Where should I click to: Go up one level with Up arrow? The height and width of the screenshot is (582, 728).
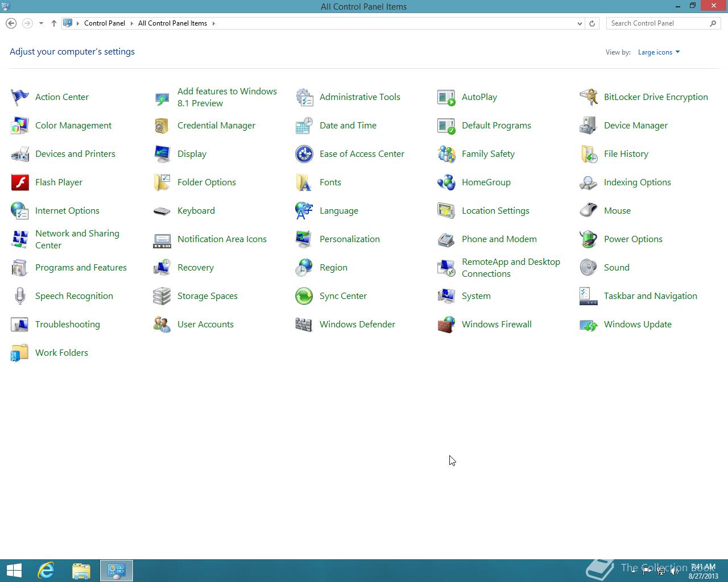(x=54, y=23)
